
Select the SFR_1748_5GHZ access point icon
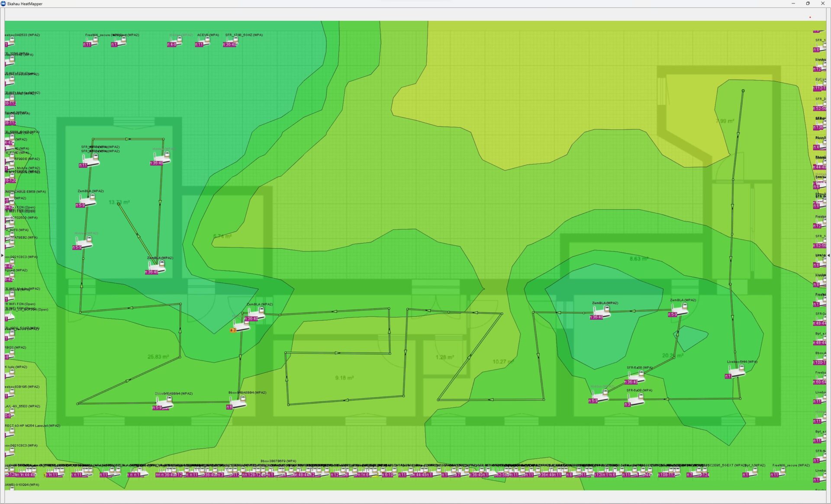(232, 42)
